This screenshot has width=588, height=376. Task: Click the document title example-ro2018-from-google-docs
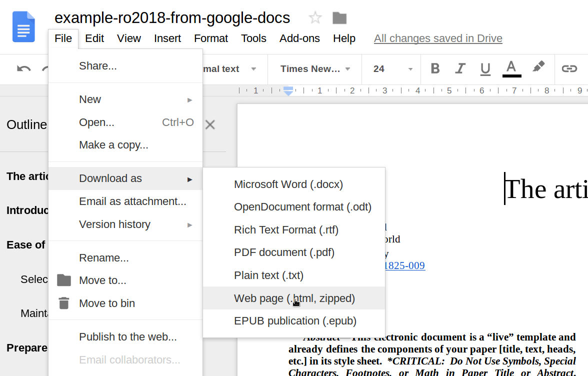(x=172, y=17)
